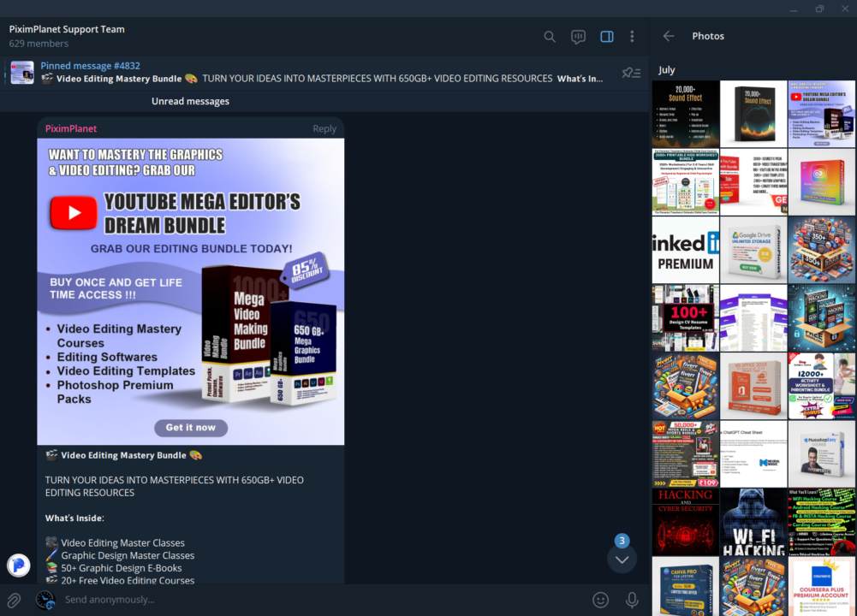Click the What's Inside text

(x=74, y=518)
